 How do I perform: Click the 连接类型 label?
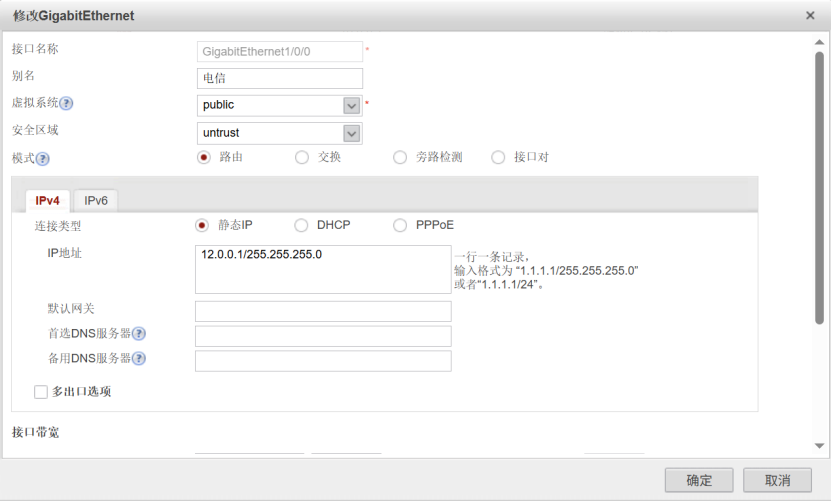coord(58,226)
